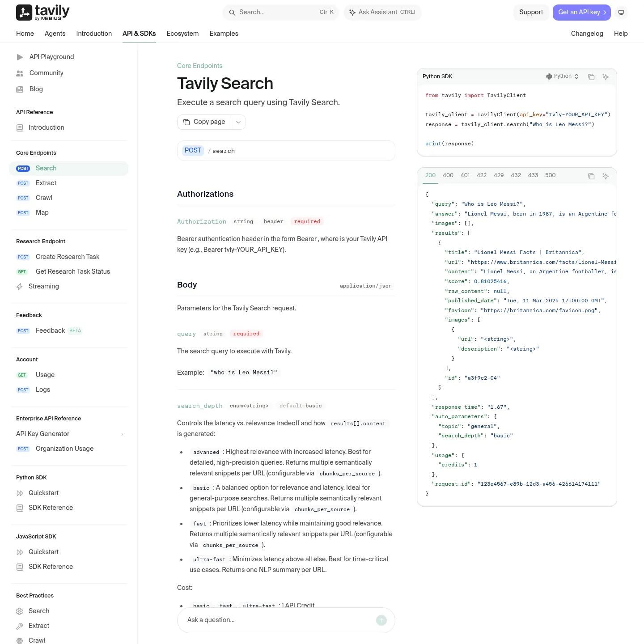Open Best Practices Extract page
This screenshot has width=644, height=644.
click(x=68, y=626)
